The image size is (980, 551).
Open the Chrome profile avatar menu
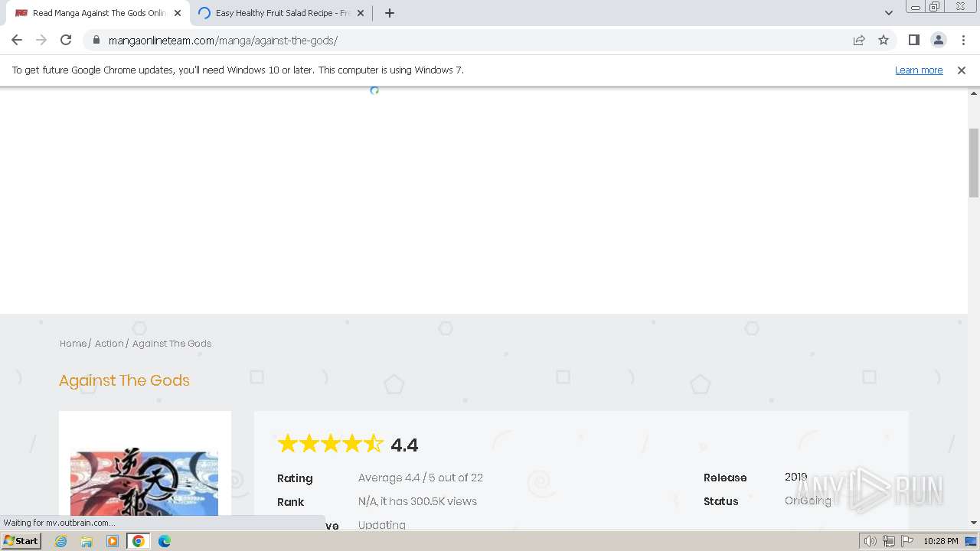[x=938, y=40]
